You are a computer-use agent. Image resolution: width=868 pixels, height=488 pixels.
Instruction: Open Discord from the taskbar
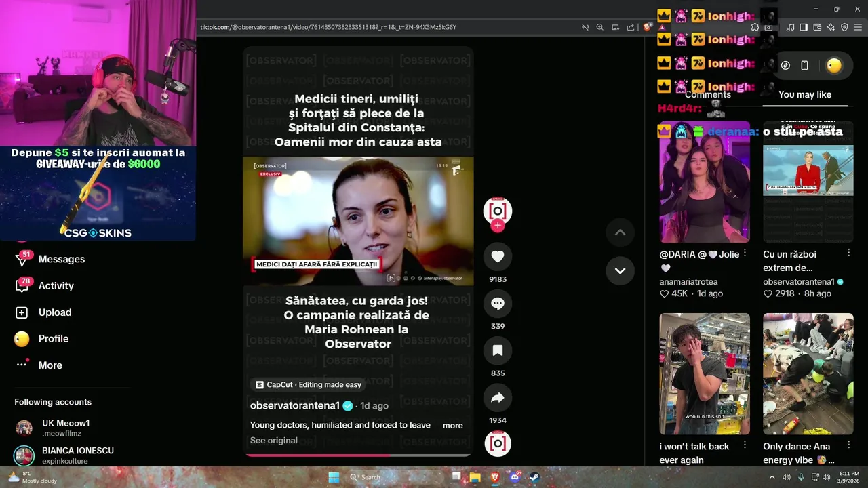pos(514,477)
